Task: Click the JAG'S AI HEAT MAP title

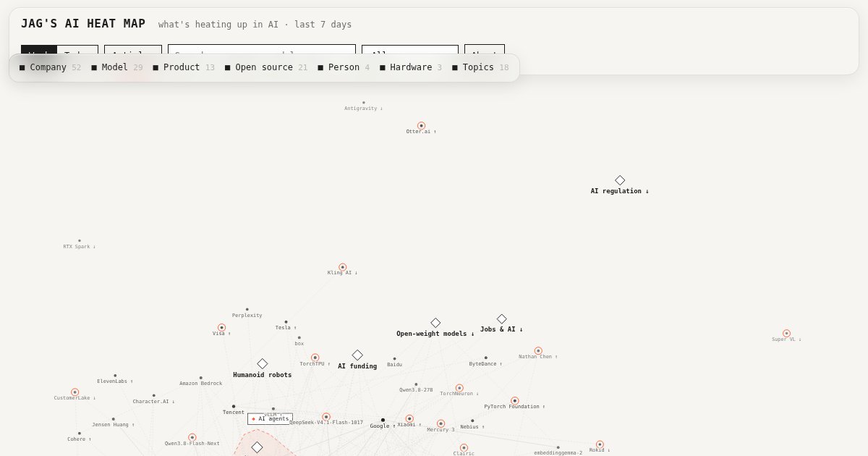Action: click(83, 24)
